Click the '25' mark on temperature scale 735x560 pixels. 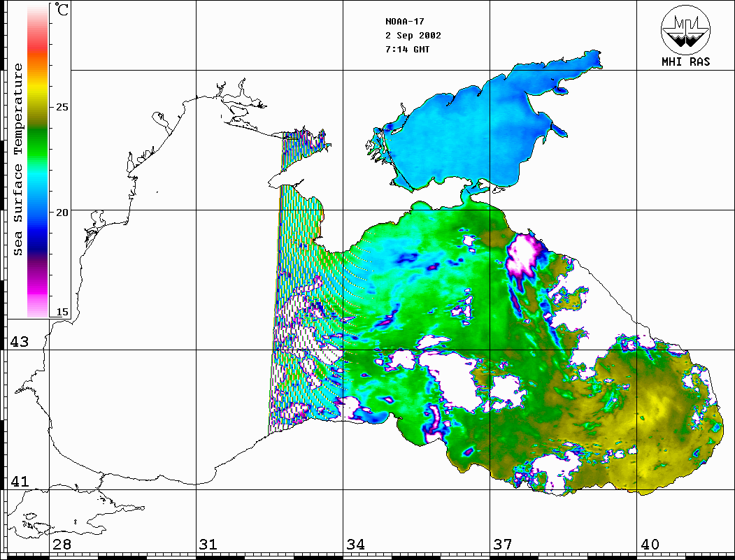coord(62,107)
